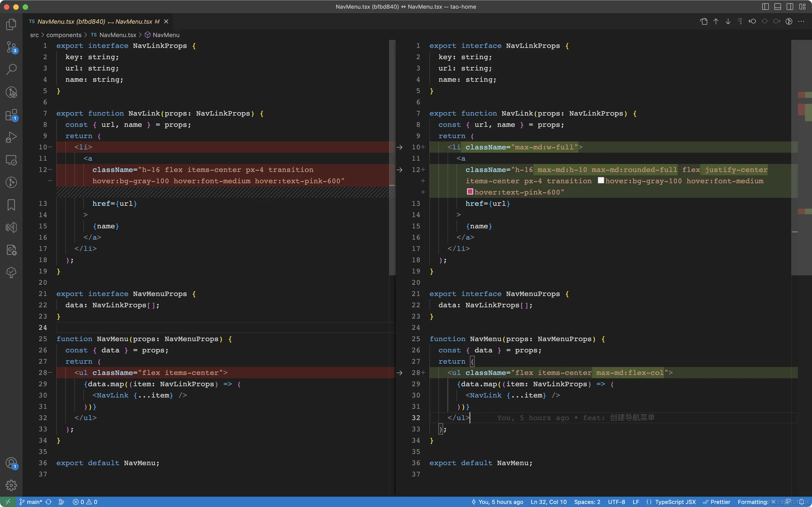Open the Source Control view
The height and width of the screenshot is (507, 812).
point(11,47)
